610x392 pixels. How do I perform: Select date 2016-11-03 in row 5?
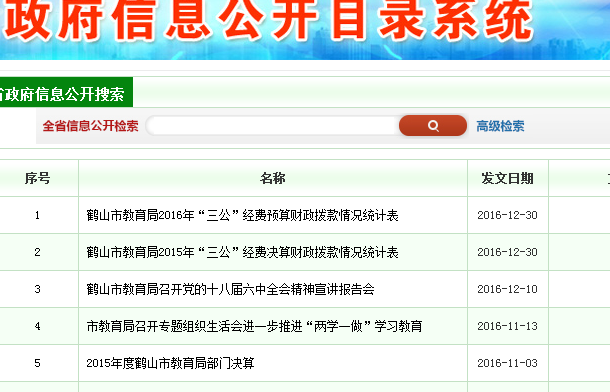[x=507, y=363]
